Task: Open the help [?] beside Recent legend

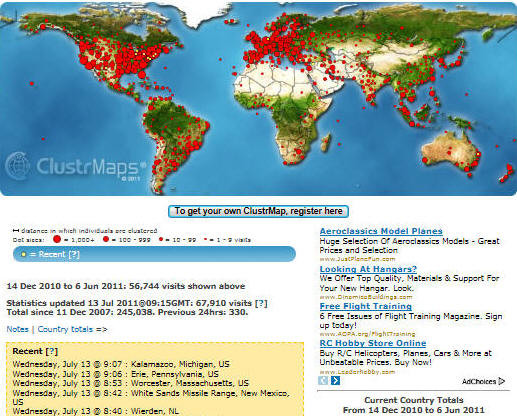Action: pos(74,254)
